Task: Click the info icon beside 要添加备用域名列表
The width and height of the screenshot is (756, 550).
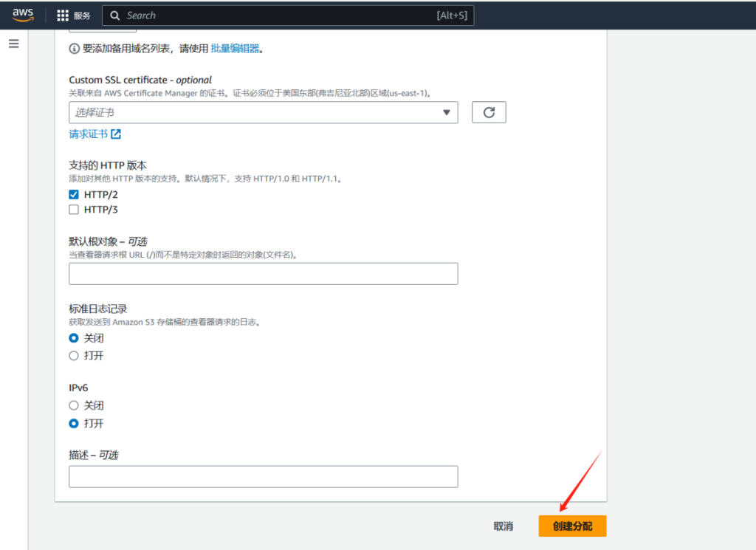Action: click(x=75, y=49)
